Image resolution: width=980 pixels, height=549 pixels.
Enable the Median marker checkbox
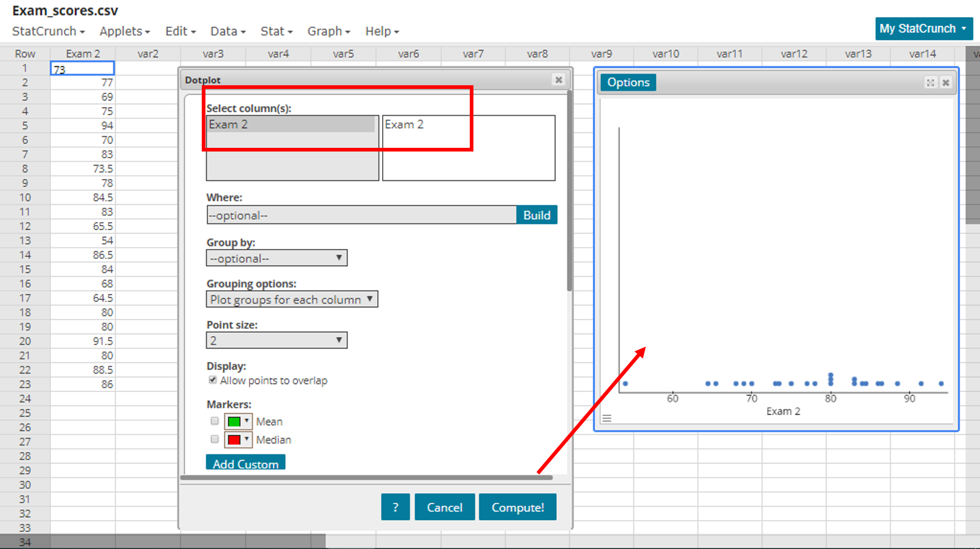[215, 439]
